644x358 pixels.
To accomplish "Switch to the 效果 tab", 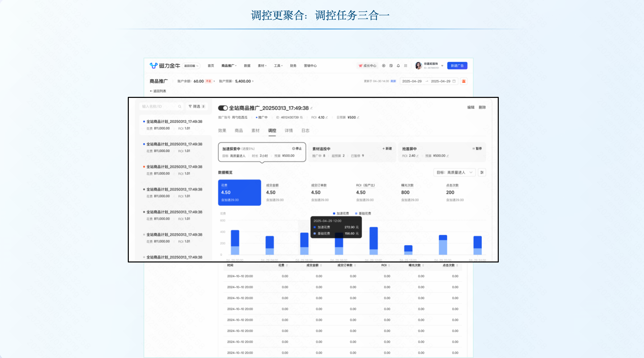I will [222, 131].
